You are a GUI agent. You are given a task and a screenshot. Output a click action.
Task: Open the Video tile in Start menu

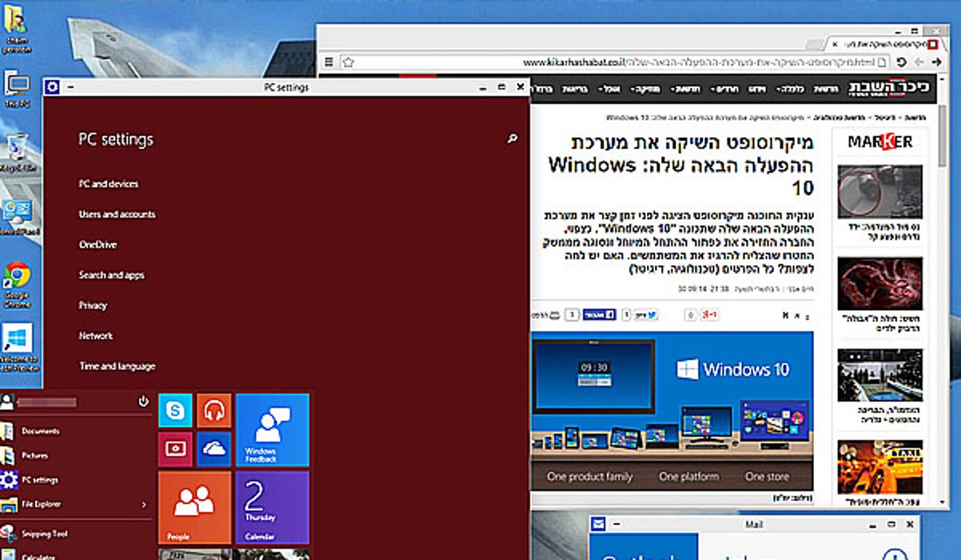point(176,449)
